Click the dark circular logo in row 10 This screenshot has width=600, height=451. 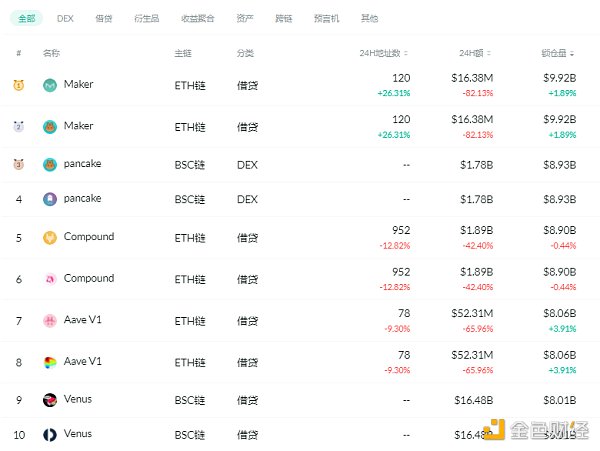[50, 435]
